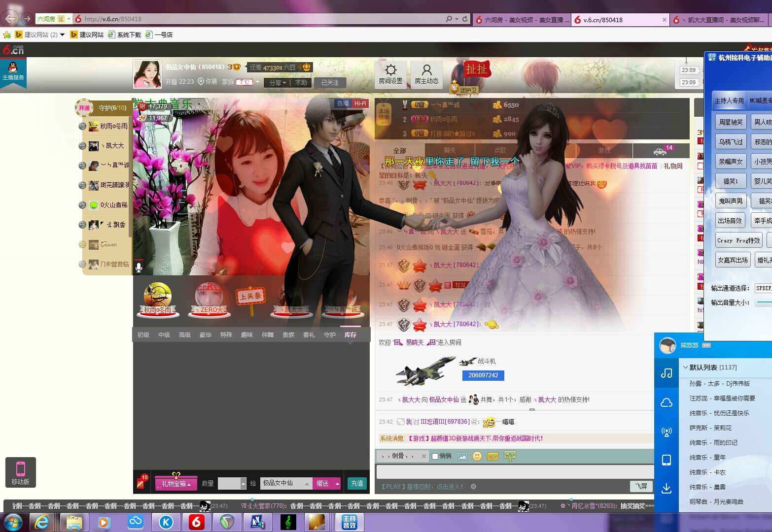This screenshot has width=772, height=532.
Task: Click the microphone icon on video
Action: pyautogui.click(x=139, y=267)
